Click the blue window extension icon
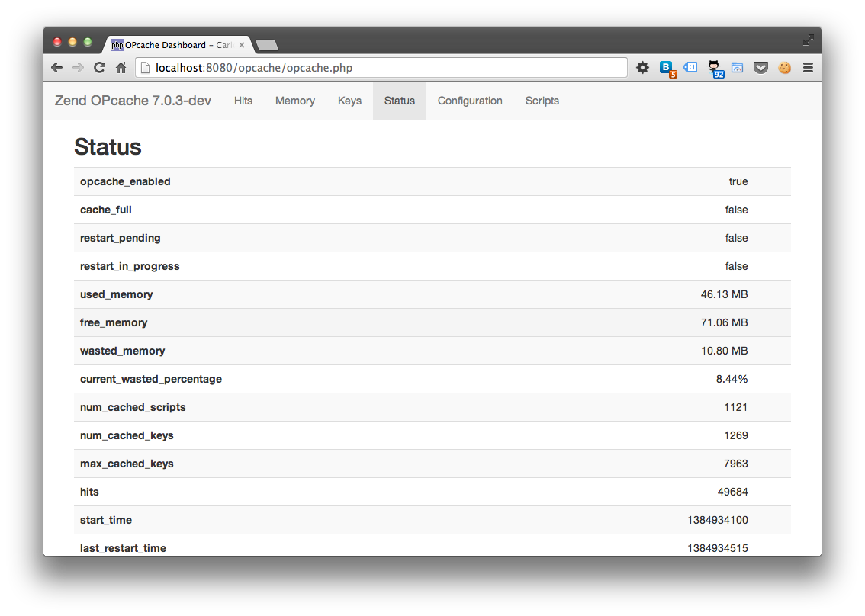Image resolution: width=865 pixels, height=616 pixels. [x=738, y=68]
